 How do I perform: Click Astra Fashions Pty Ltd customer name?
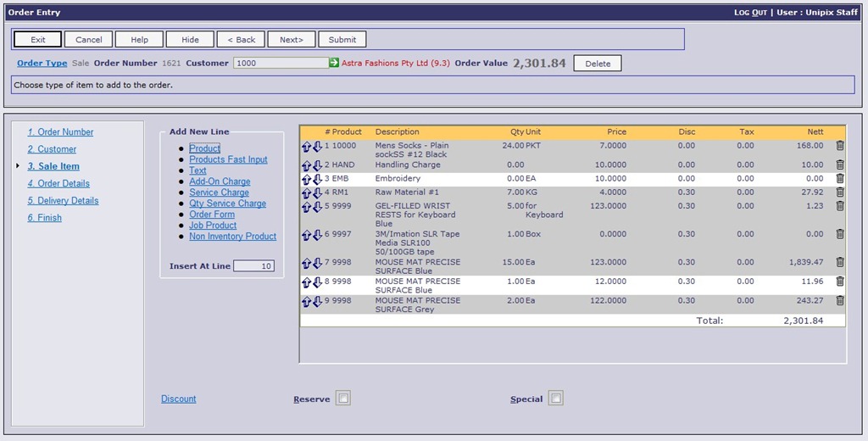click(x=396, y=63)
